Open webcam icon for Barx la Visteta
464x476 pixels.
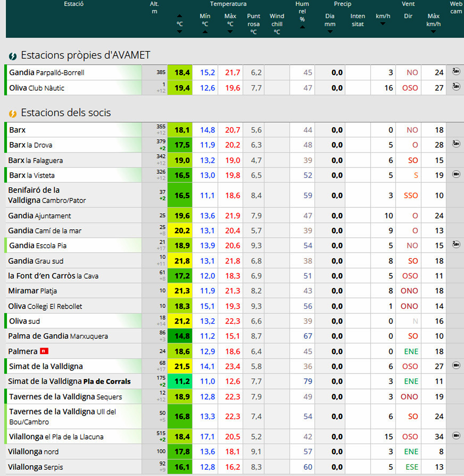[456, 174]
